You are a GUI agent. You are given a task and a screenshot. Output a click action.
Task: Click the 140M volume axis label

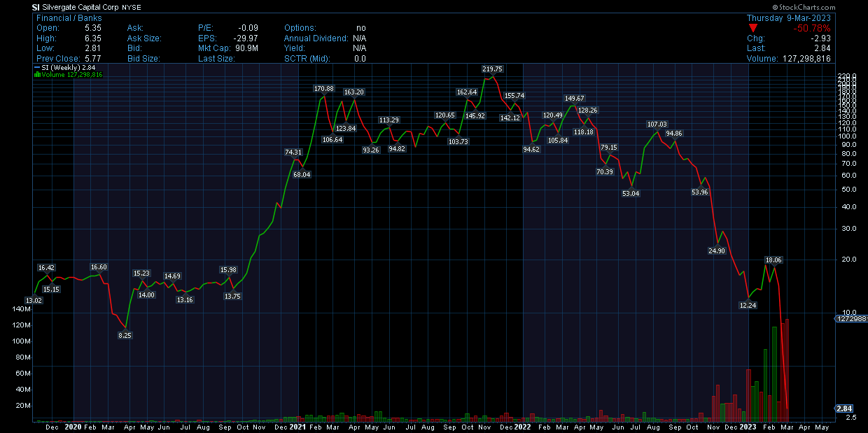click(20, 308)
